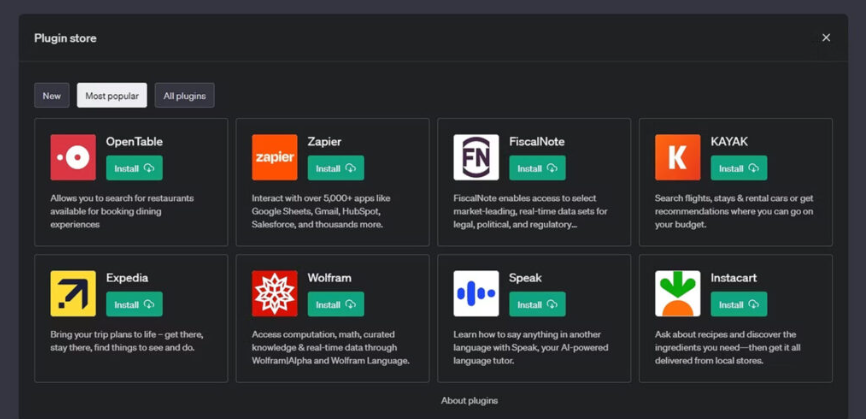The width and height of the screenshot is (866, 419).
Task: Click the Speak waveform logo
Action: [x=476, y=294]
